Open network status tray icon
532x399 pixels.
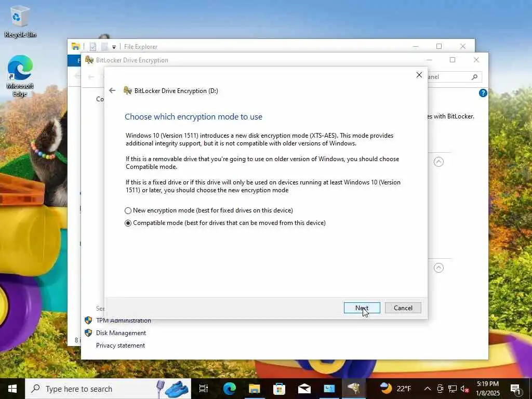tap(453, 389)
